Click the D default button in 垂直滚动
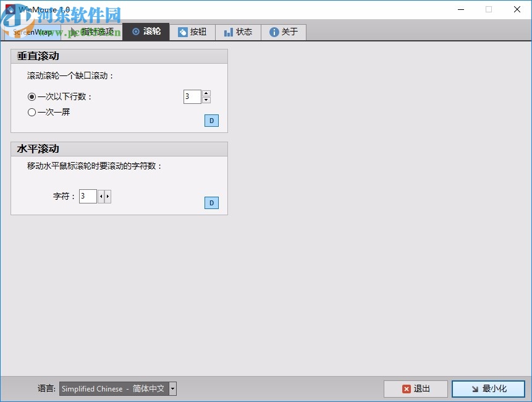Viewport: 532px width, 402px height. (x=211, y=121)
